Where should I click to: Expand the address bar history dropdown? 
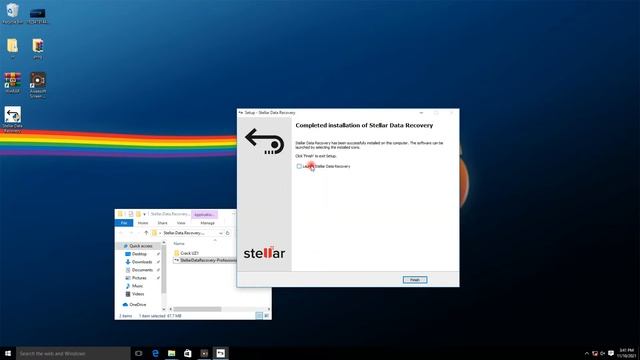click(x=221, y=233)
